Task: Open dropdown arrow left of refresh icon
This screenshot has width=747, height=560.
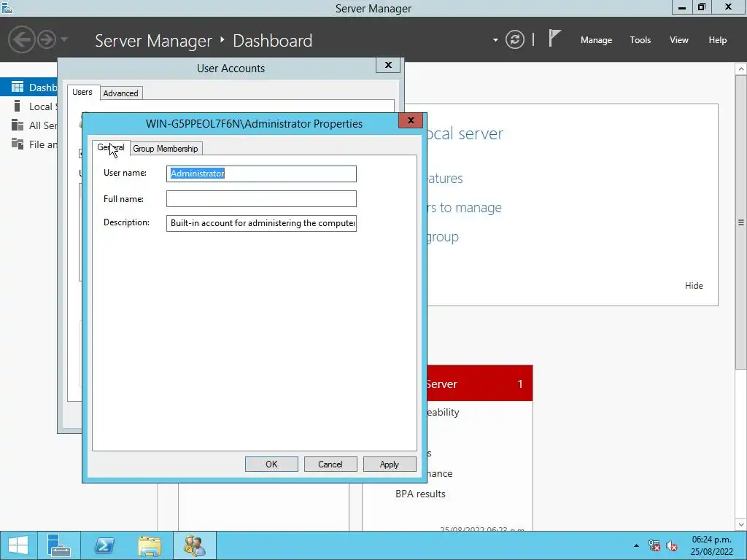Action: (x=495, y=40)
